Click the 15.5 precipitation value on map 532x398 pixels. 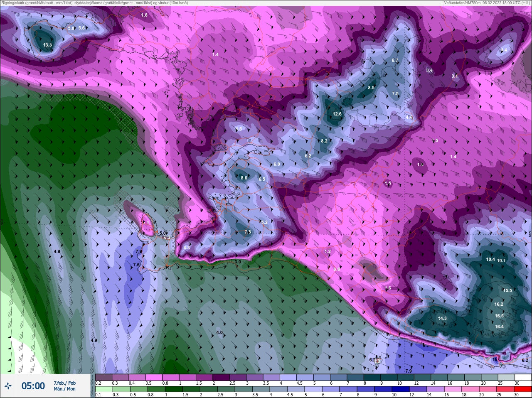[507, 290]
